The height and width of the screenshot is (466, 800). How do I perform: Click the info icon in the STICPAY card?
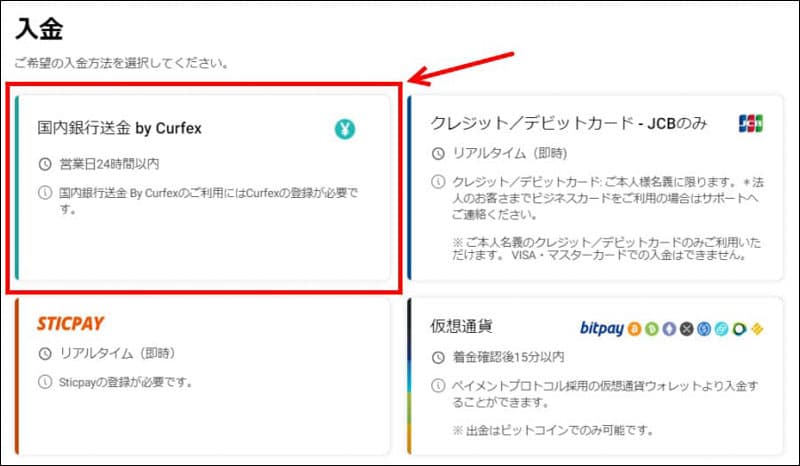[x=43, y=381]
